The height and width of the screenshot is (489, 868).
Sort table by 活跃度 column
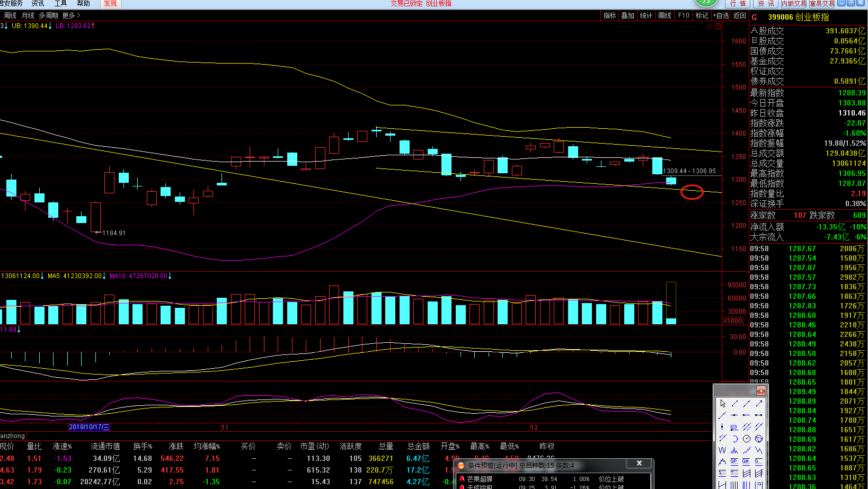pos(351,447)
